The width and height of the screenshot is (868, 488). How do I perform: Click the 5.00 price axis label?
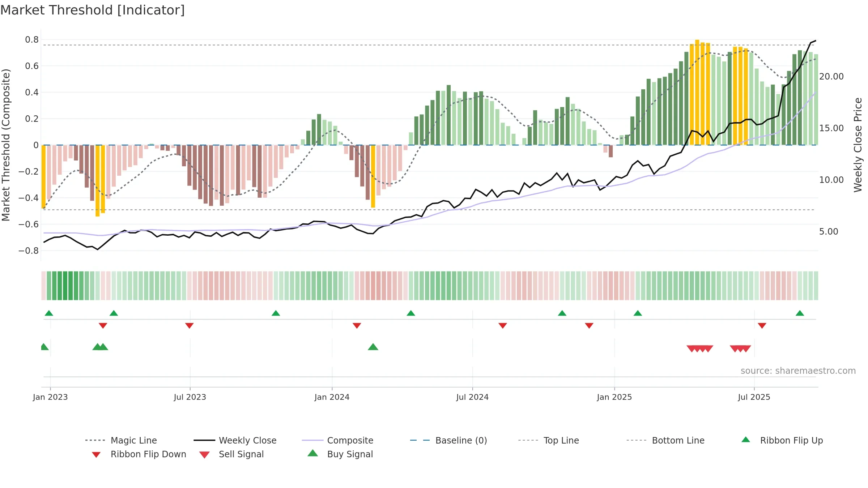[x=829, y=232]
